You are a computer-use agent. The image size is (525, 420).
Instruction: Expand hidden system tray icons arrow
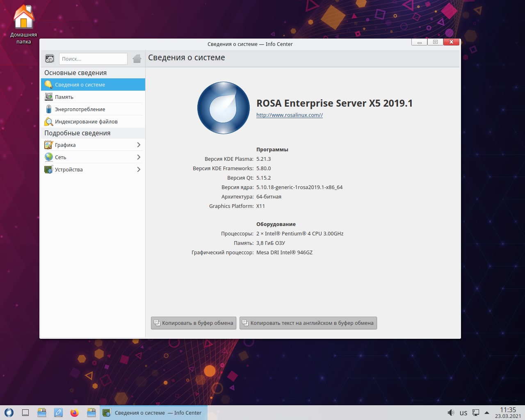pos(487,413)
